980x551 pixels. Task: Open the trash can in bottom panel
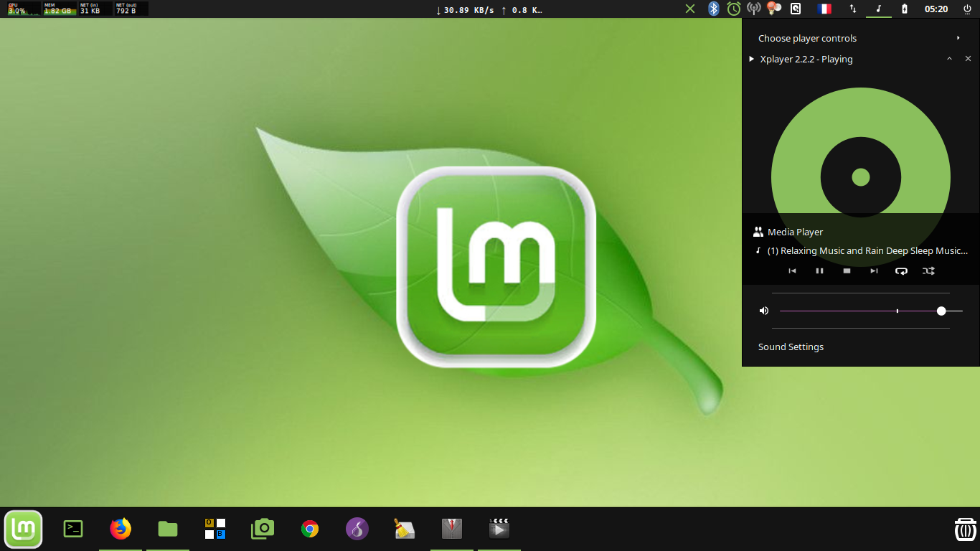pos(966,529)
